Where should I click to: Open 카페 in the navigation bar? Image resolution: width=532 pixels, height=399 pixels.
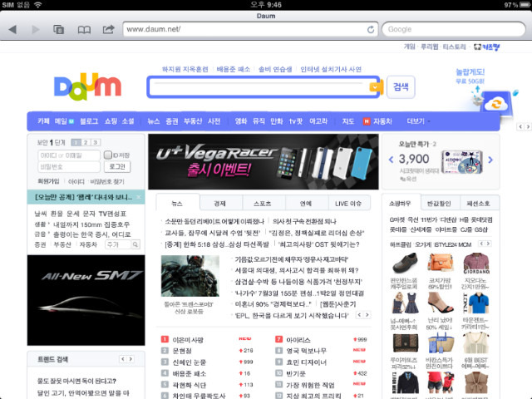(43, 121)
